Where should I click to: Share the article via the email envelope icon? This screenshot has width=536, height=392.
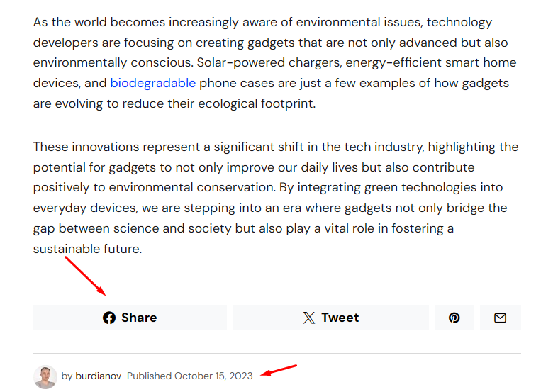click(500, 318)
